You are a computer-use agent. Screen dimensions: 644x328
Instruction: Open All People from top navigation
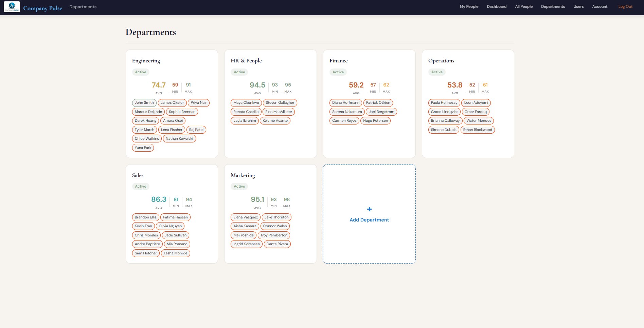(x=523, y=7)
